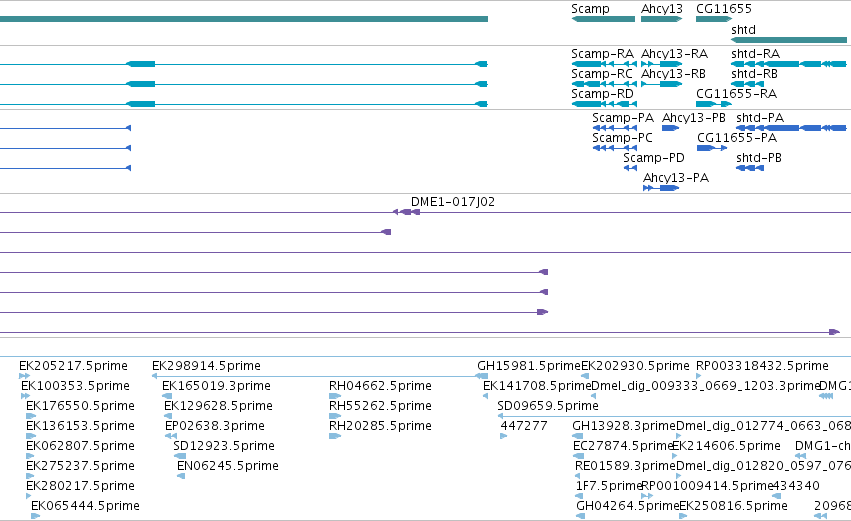Select the EK205217.5prime EST label
851x521 pixels.
[73, 366]
